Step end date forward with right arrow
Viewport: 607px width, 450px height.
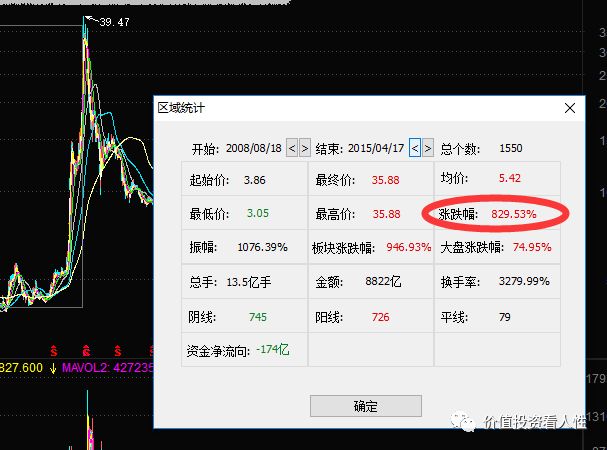point(427,148)
